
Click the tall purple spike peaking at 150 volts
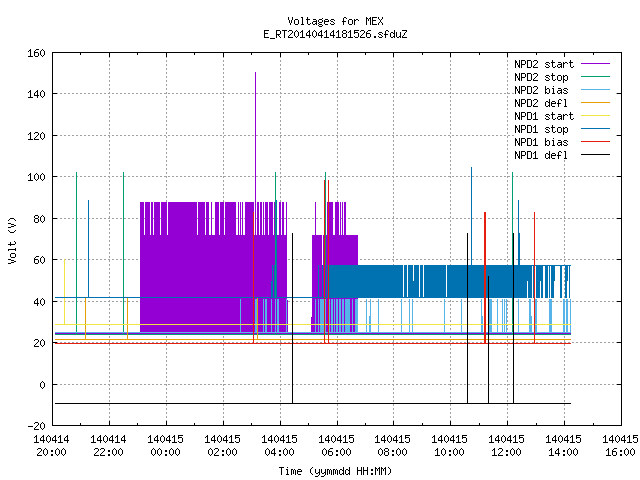tap(256, 137)
